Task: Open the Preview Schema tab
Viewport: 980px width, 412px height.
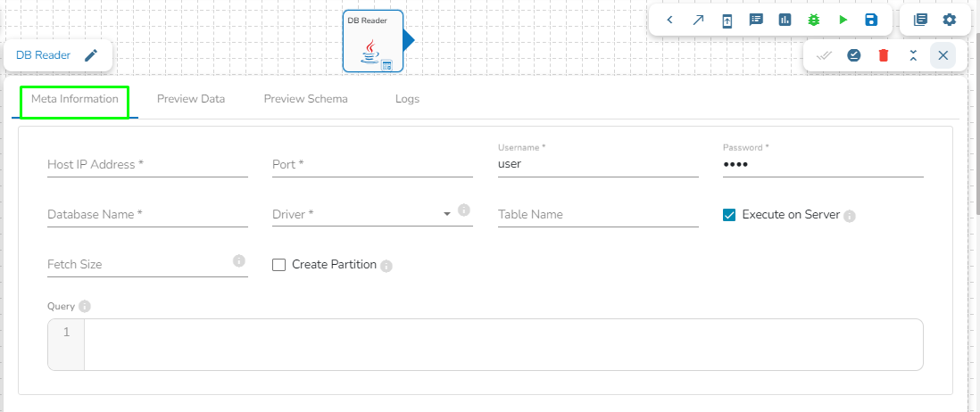Action: [x=305, y=99]
